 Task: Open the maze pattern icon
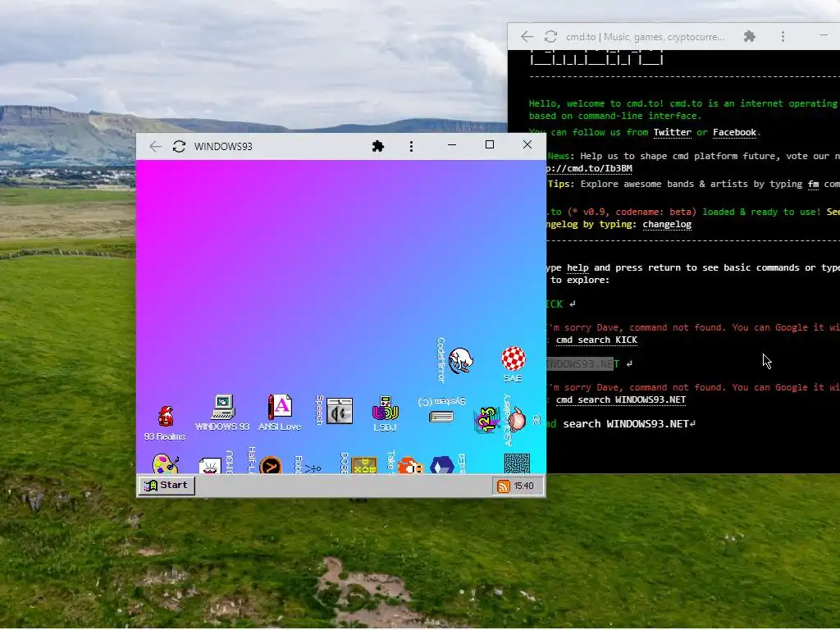517,463
